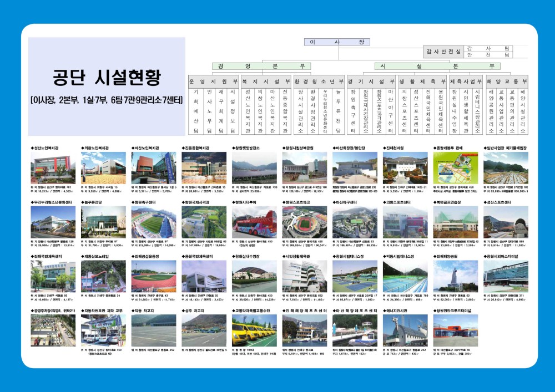Open the 창원햇빛발전소 solar plant photo
The width and height of the screenshot is (555, 392).
tap(255, 167)
